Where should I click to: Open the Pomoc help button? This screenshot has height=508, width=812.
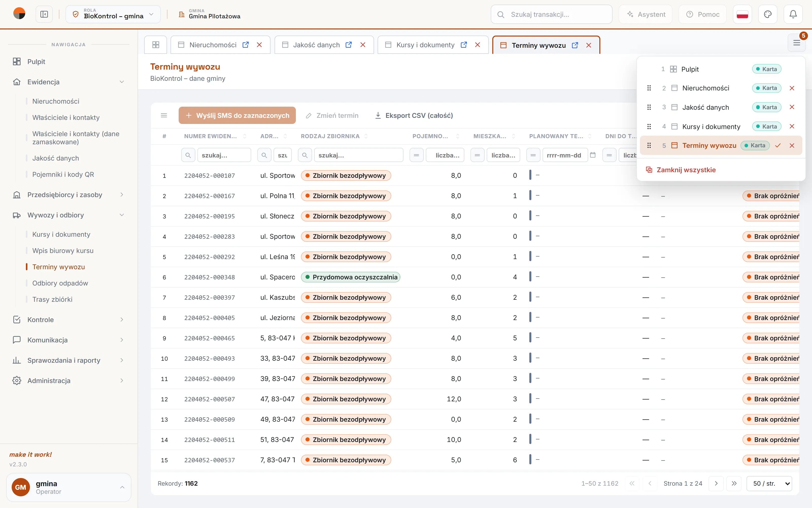(703, 14)
